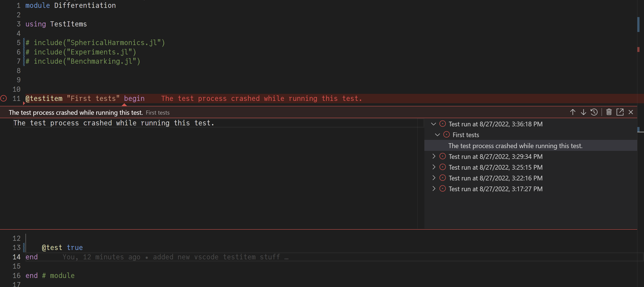Screen dimensions: 644x287
Task: Click failed status icon of 3:22:16 run
Action: 443,178
